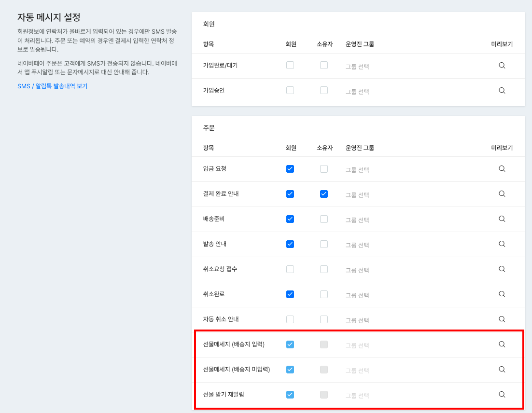This screenshot has height=413, width=532.
Task: Open preview for 결제 완료 안내 message
Action: pos(502,194)
